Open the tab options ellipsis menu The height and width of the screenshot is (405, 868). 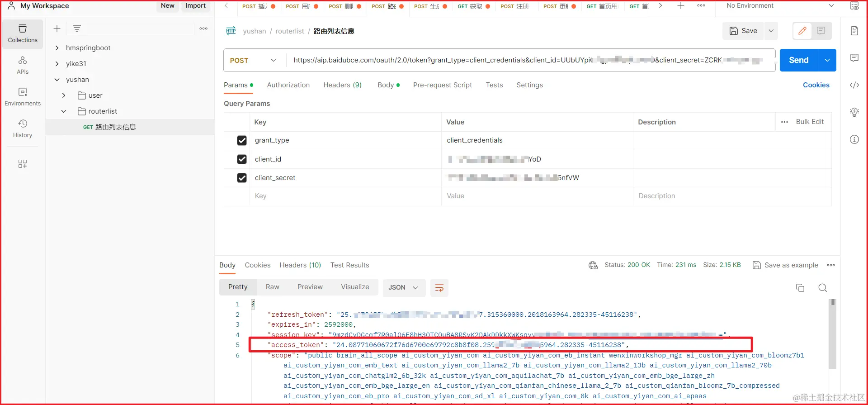701,5
